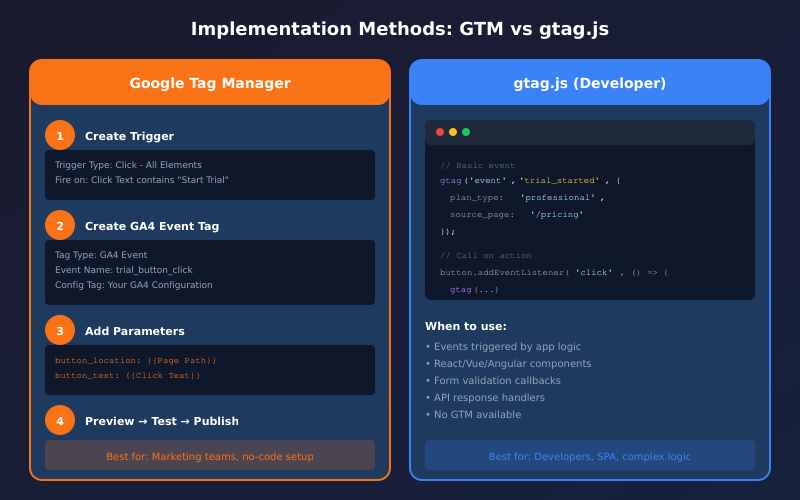Click the 'Add Parameters' heading

pyautogui.click(x=135, y=331)
